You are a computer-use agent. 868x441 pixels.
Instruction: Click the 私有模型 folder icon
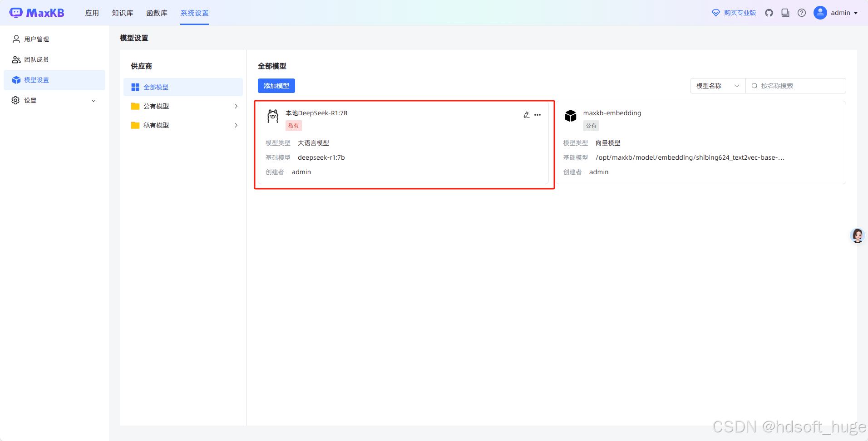pos(135,125)
